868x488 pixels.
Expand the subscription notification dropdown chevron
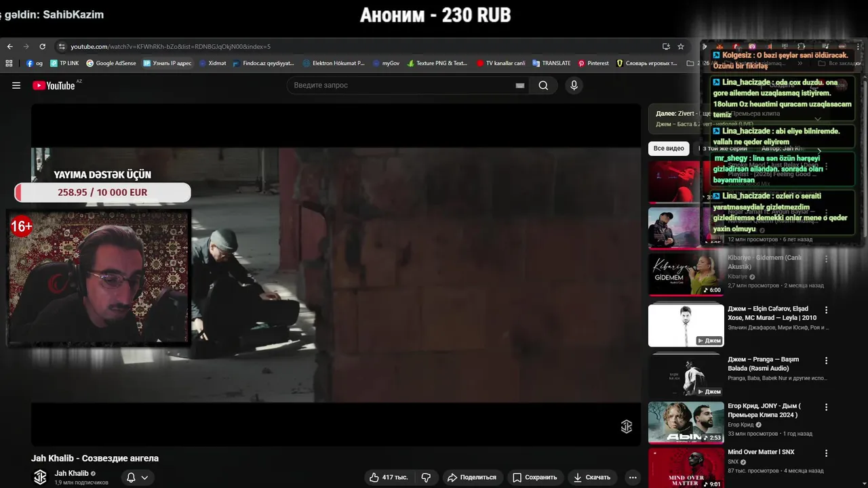point(144,478)
